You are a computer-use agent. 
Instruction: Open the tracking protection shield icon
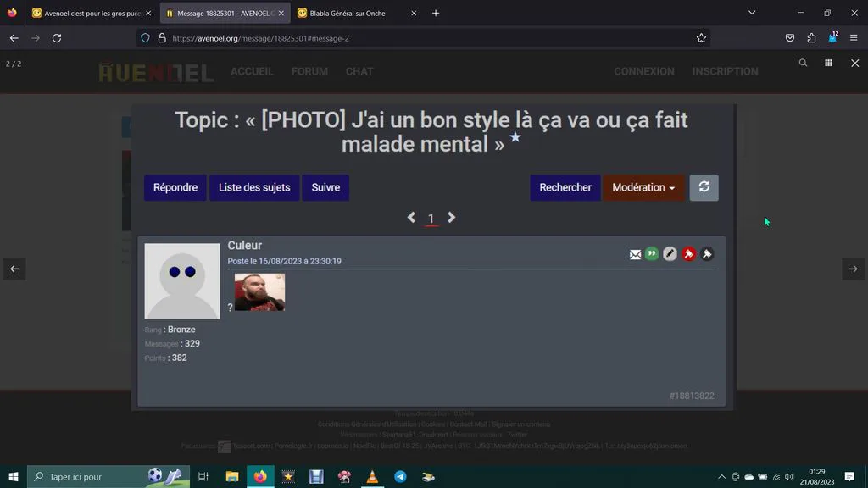pyautogui.click(x=145, y=38)
